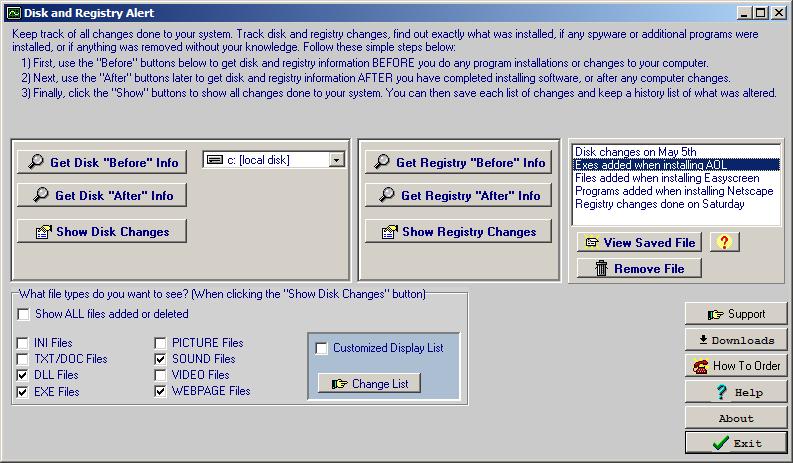
Task: Check the PICTURE Files checkbox
Action: pyautogui.click(x=160, y=343)
